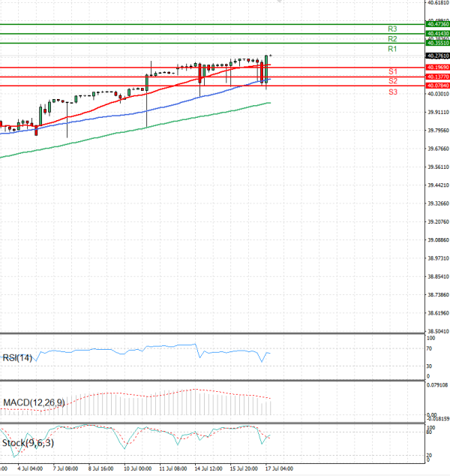This screenshot has width=450, height=476.
Task: Click the MACD(12,26,9) indicator label
Action: 34,403
